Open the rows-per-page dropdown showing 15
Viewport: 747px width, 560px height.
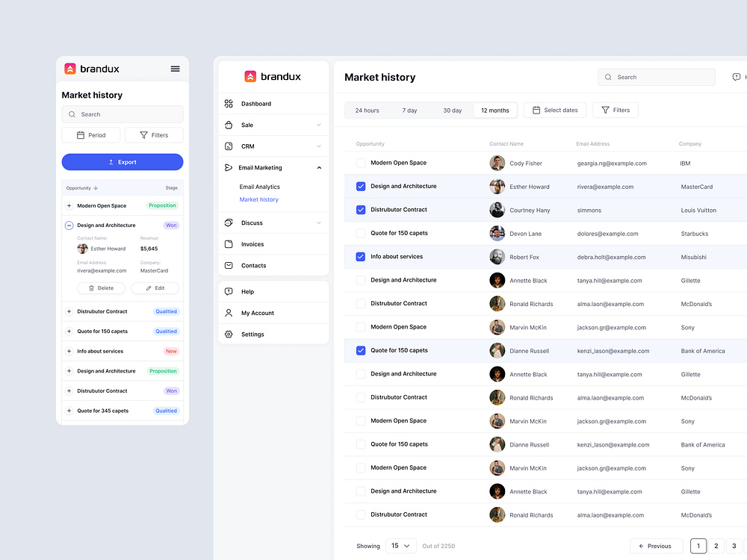(401, 546)
